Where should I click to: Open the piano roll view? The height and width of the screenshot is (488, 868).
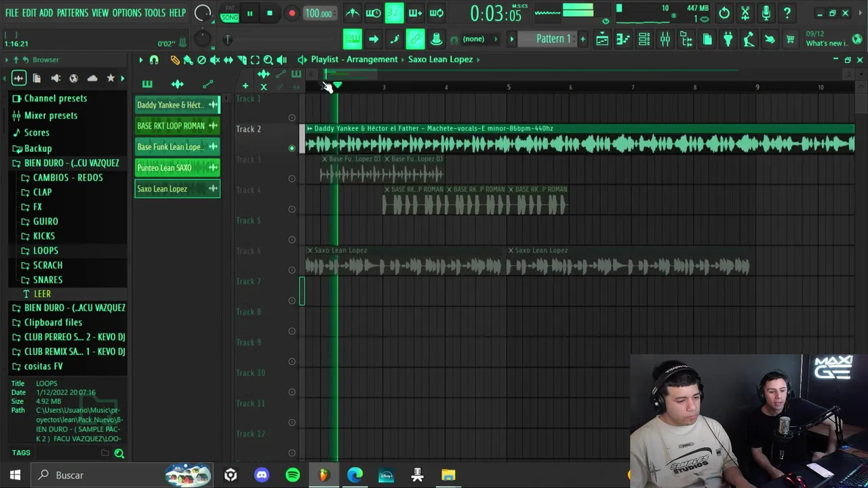tap(623, 39)
